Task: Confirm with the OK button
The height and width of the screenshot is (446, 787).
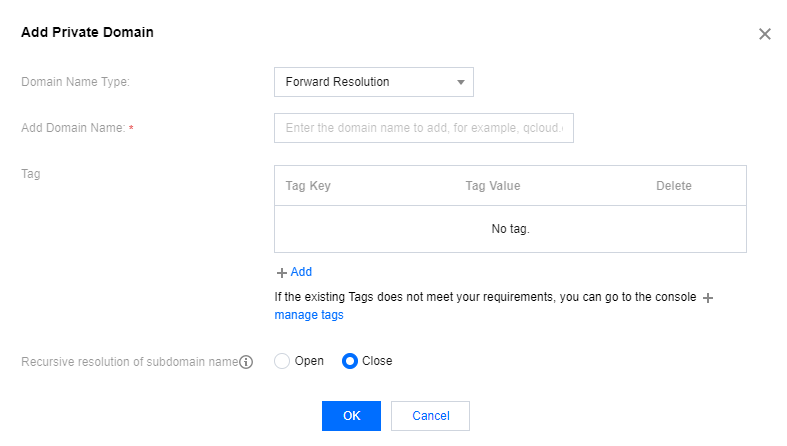Action: click(351, 416)
